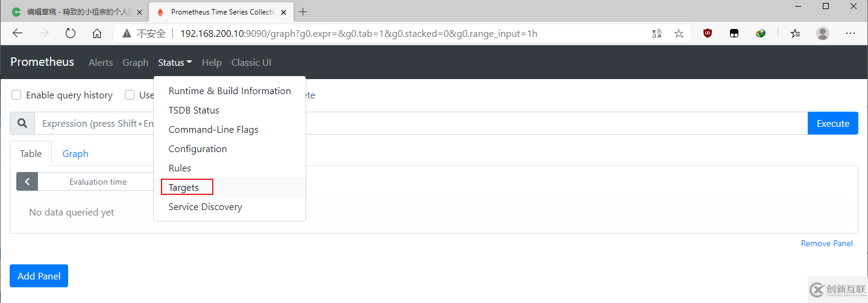Go back to the previous page

pyautogui.click(x=17, y=34)
